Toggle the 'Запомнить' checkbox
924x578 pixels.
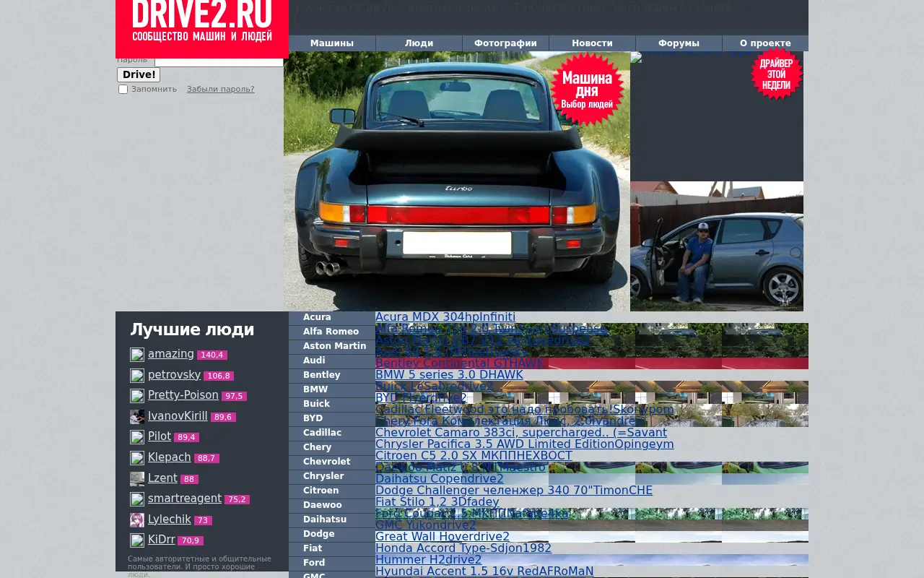click(123, 90)
